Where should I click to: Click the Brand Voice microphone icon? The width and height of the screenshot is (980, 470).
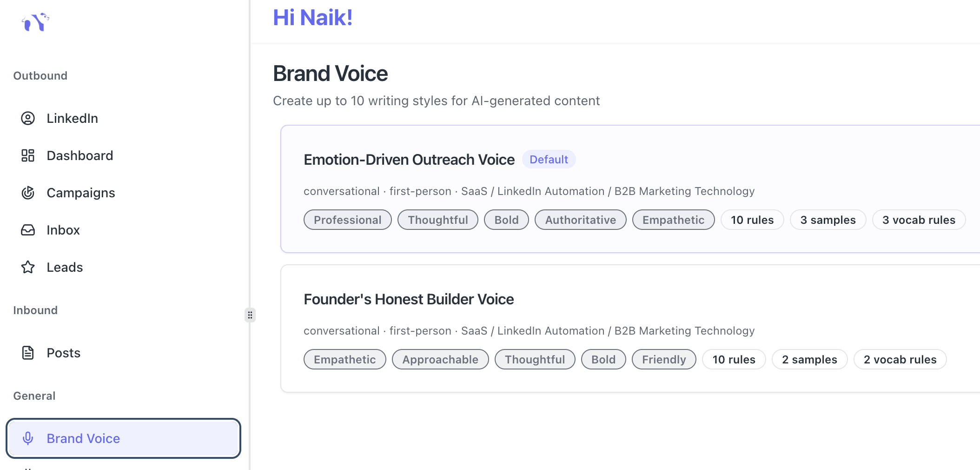[x=28, y=438]
